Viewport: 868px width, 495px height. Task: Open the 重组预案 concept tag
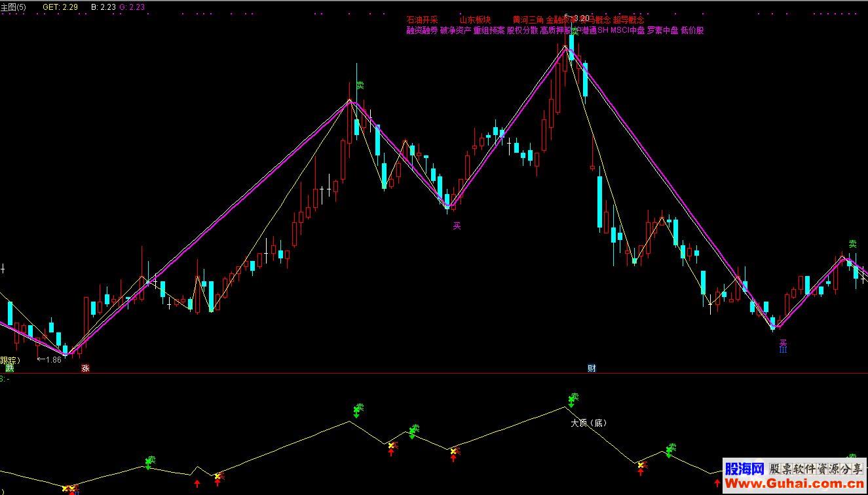(x=489, y=30)
